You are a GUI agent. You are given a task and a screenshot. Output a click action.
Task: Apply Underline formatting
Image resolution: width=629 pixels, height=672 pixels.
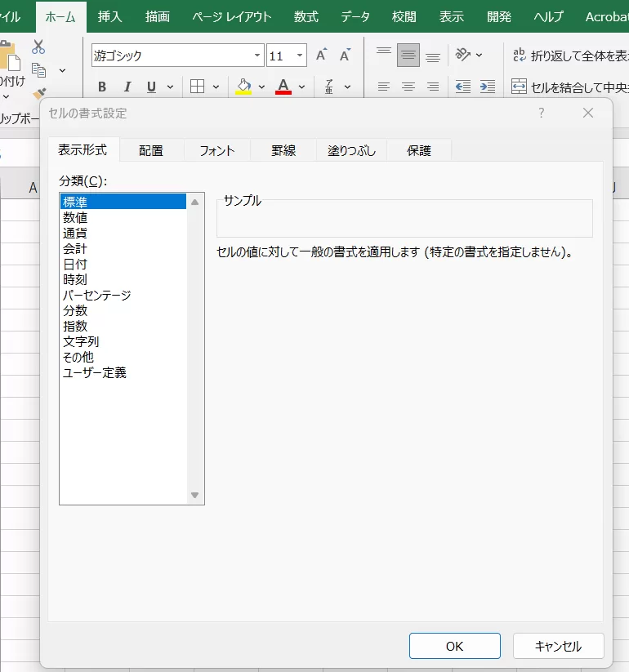click(151, 87)
